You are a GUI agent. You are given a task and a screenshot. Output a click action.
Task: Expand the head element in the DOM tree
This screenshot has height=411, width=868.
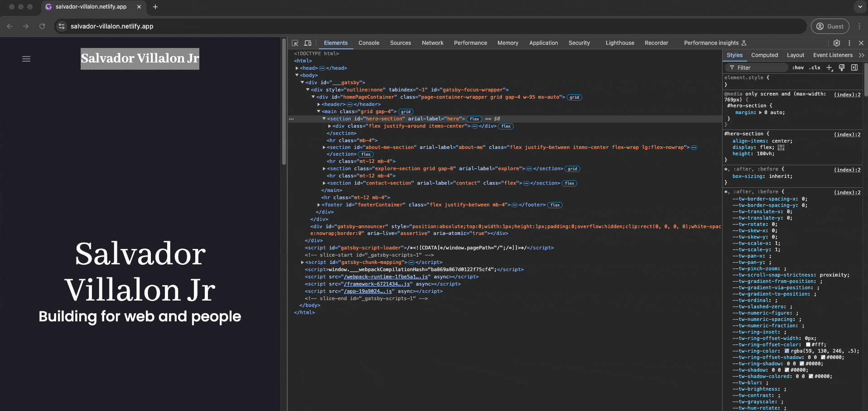click(297, 68)
